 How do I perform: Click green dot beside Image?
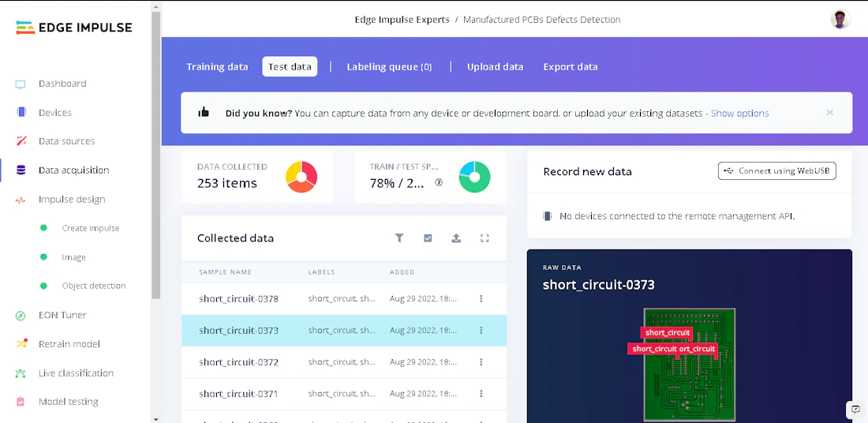(43, 257)
